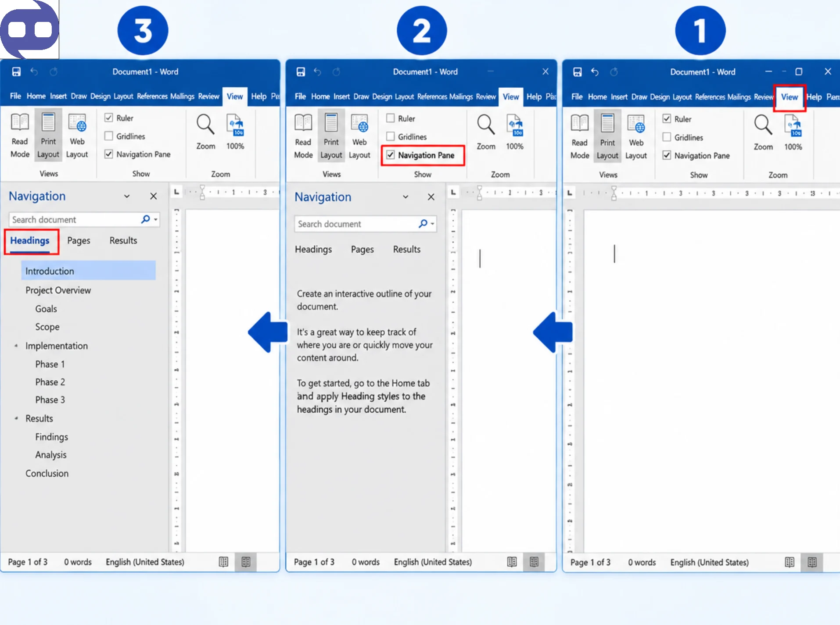
Task: Open the Zoom dialog in the left window
Action: coord(205,132)
